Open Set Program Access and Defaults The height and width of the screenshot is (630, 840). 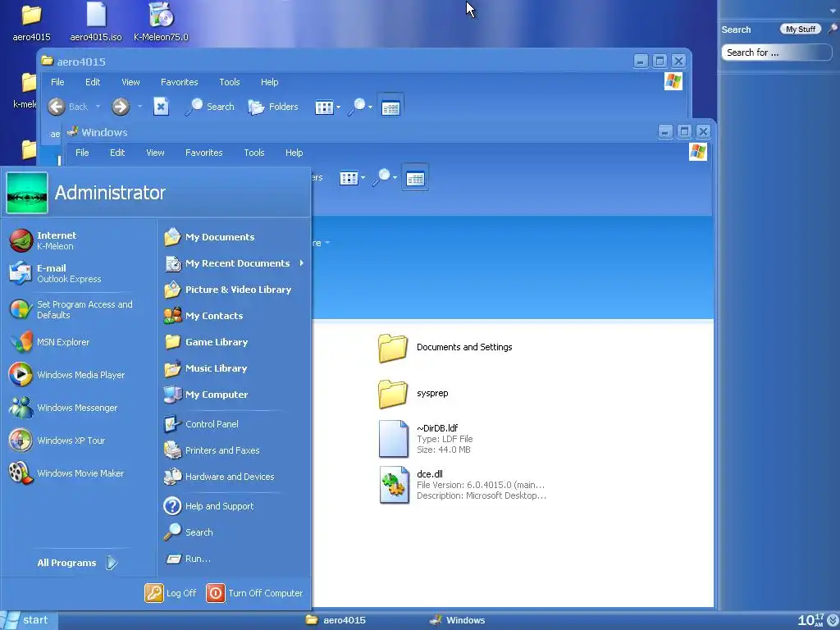pos(71,309)
